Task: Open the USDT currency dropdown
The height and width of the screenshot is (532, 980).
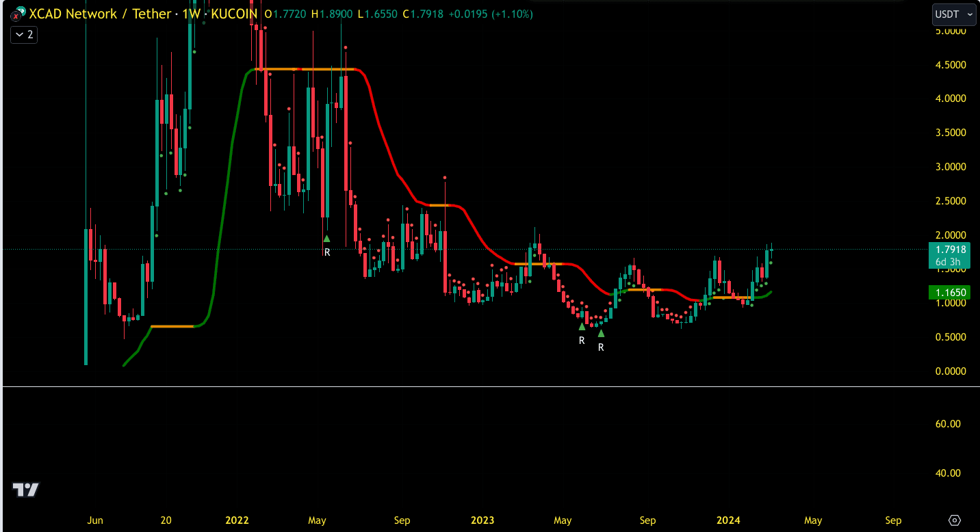Action: click(954, 14)
